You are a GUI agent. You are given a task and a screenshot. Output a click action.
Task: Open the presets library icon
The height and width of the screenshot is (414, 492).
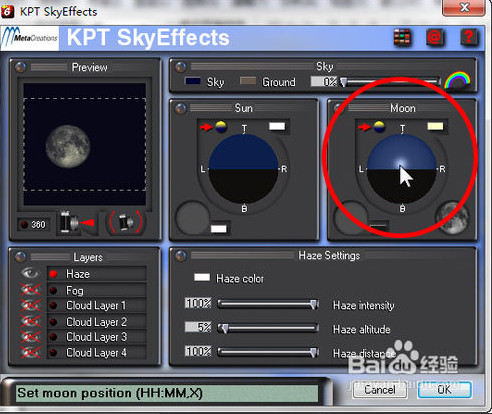[402, 37]
